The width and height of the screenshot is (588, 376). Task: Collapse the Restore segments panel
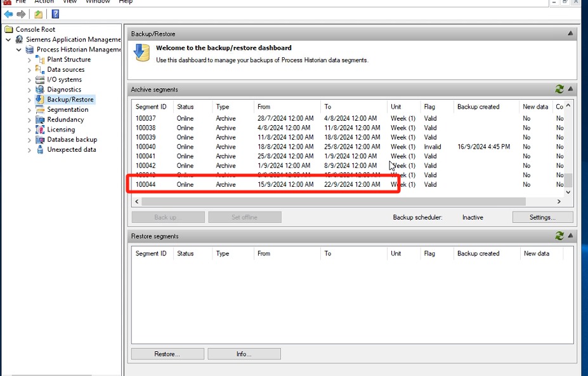570,236
